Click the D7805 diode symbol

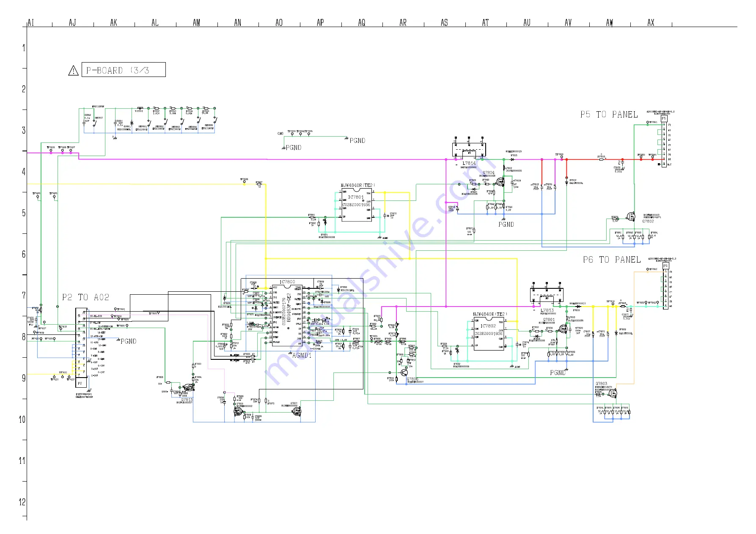pyautogui.click(x=512, y=159)
